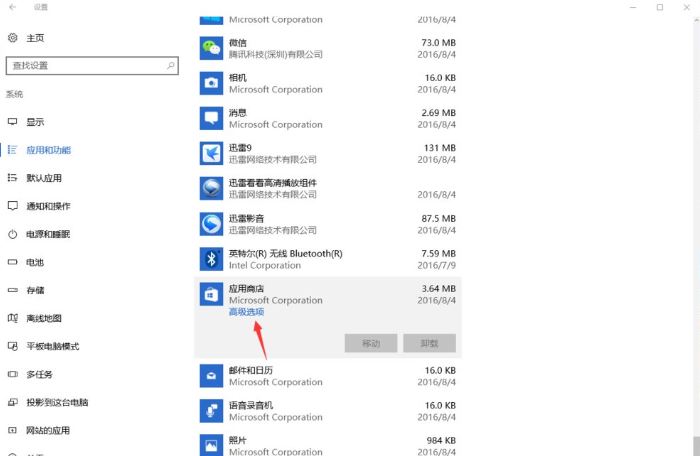Click the Messaging (消息) app icon
The width and height of the screenshot is (700, 456).
211,118
